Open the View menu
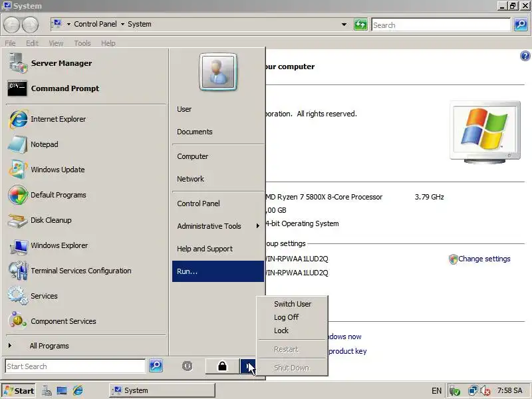 (x=56, y=43)
